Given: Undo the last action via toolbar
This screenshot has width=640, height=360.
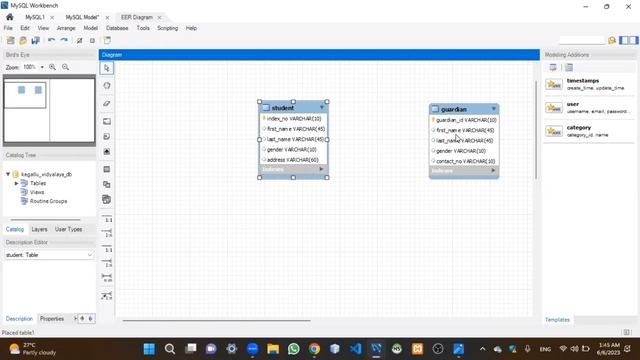Looking at the screenshot, I should (x=51, y=40).
